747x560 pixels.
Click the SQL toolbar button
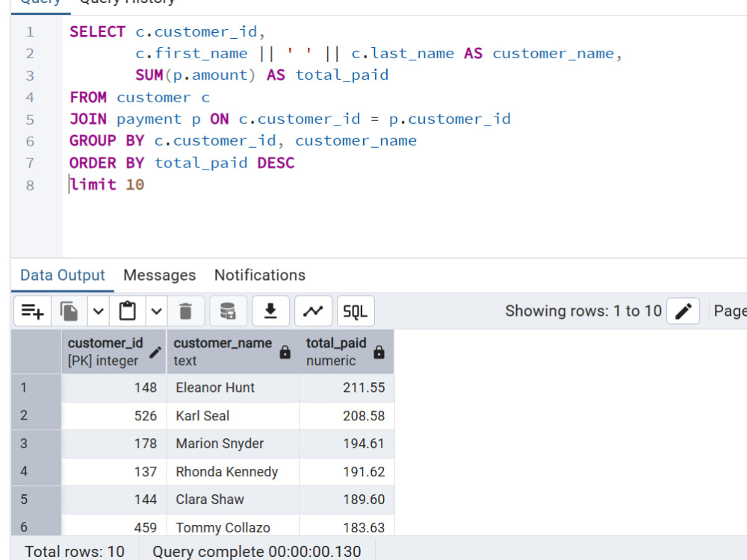pos(356,311)
